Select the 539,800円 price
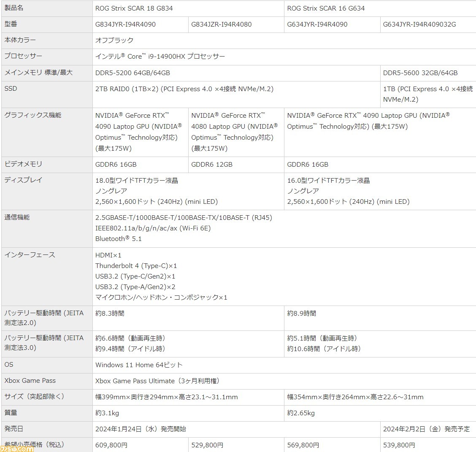 pos(399,445)
